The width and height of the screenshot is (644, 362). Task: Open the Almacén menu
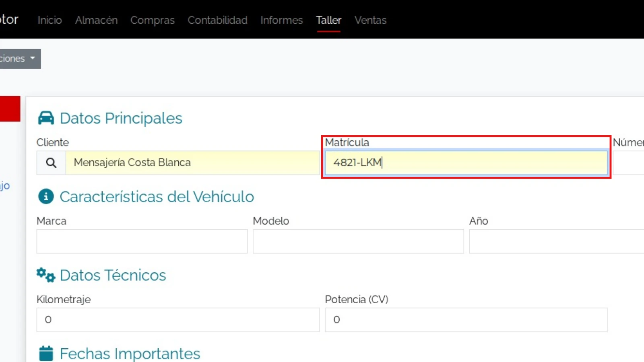[x=96, y=20]
